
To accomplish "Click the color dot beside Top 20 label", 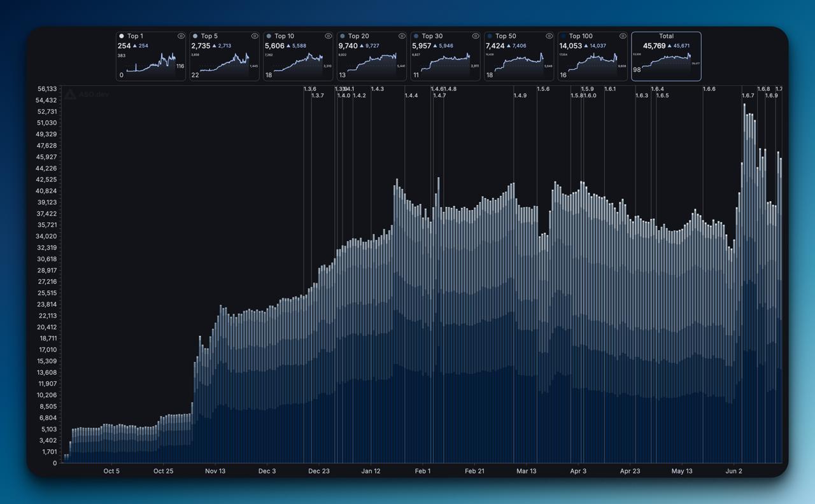I will (343, 36).
